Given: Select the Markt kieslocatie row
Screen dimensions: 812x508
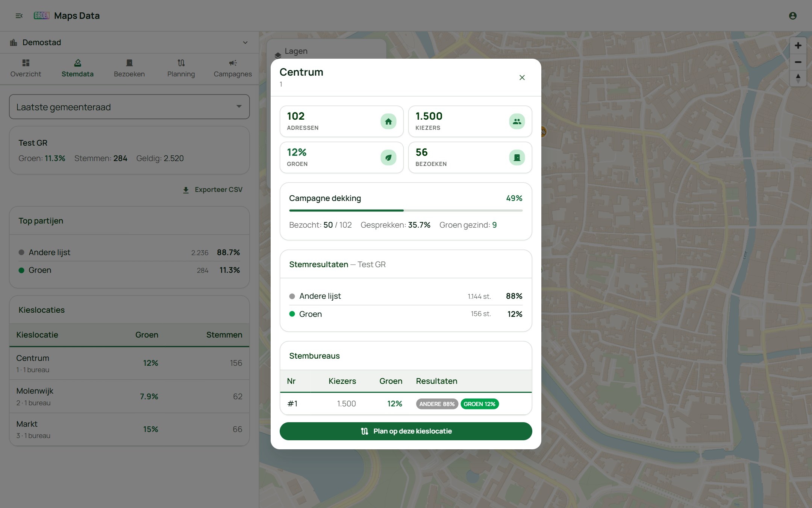Looking at the screenshot, I should point(129,429).
